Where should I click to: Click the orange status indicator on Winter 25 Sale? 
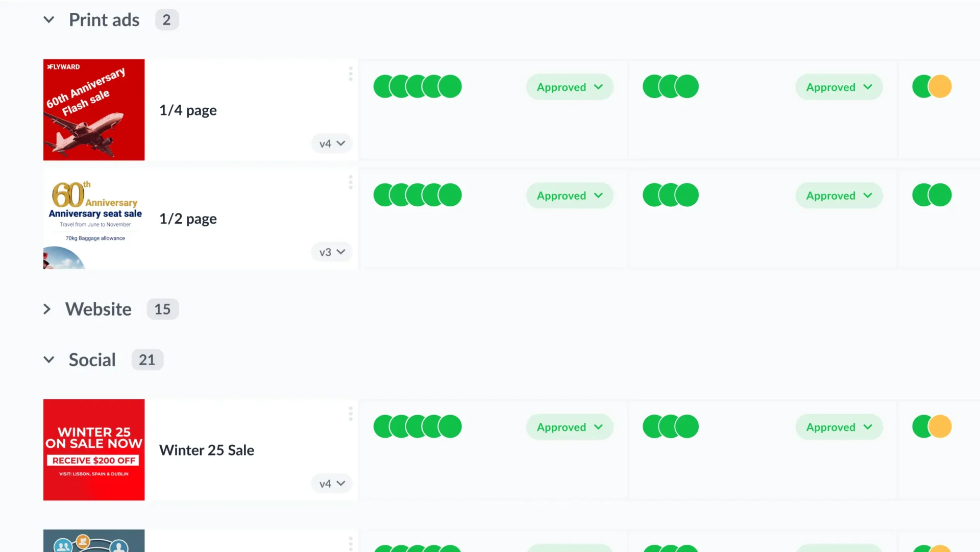(x=942, y=426)
